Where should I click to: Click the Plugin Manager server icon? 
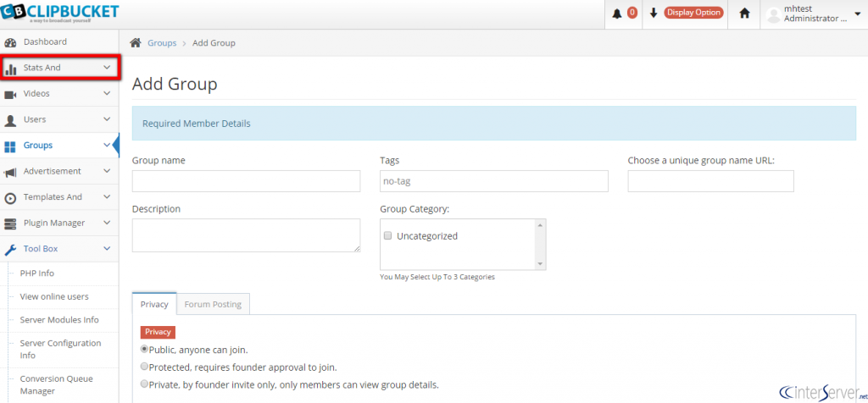coord(10,224)
